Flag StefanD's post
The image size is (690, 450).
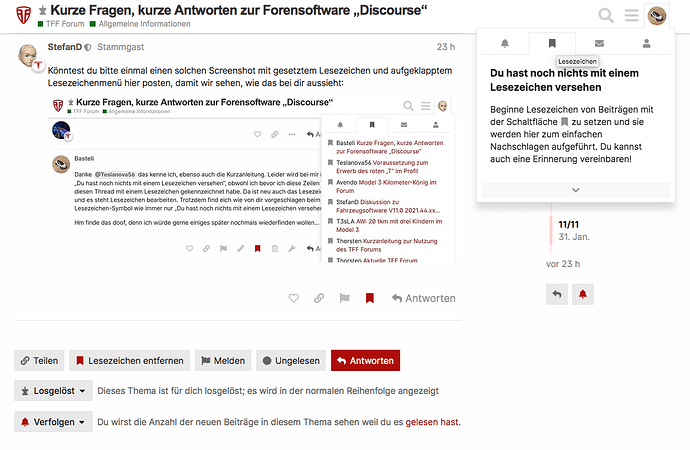[x=344, y=298]
